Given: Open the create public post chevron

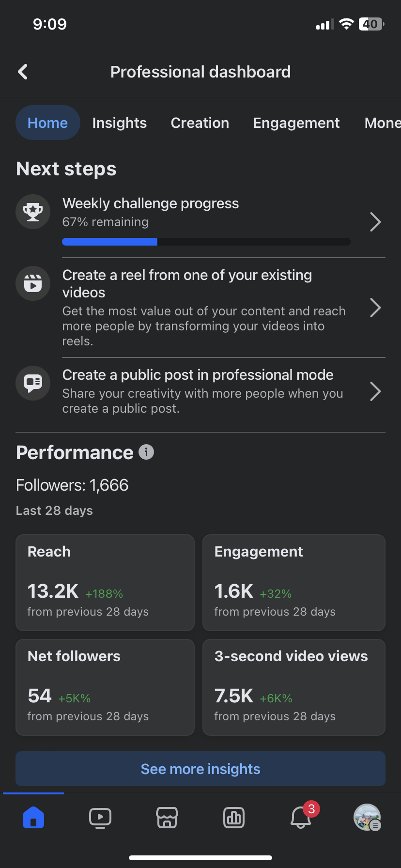Looking at the screenshot, I should click(375, 391).
